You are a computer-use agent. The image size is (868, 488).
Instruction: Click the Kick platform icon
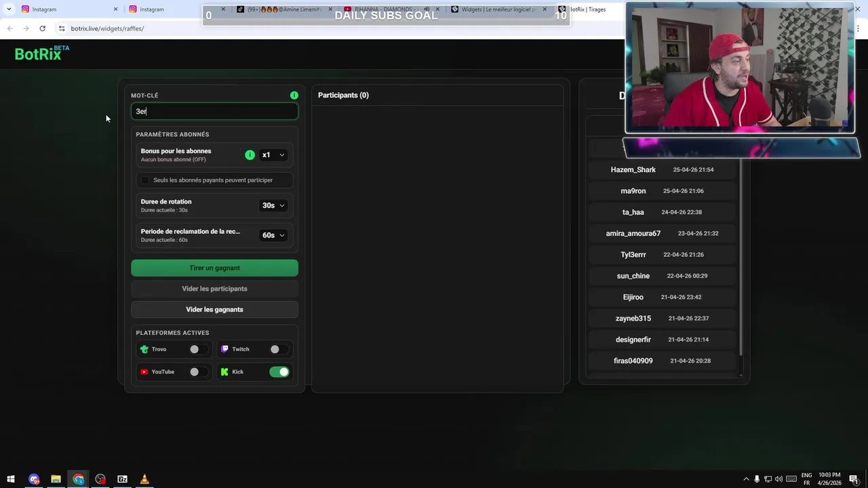[224, 372]
